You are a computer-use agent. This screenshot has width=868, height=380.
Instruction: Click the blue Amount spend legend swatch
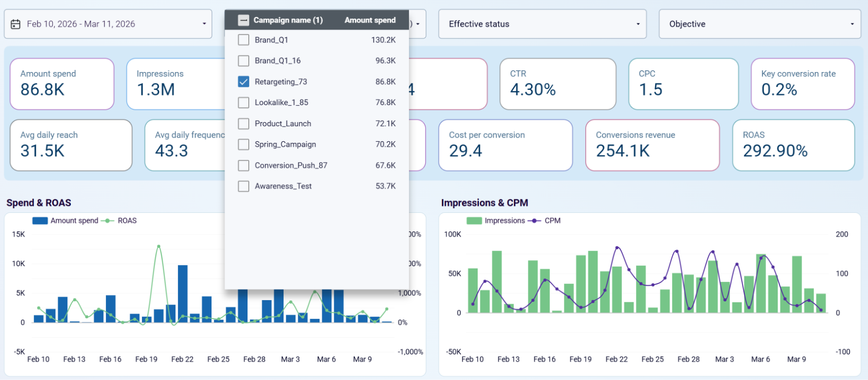(x=40, y=221)
